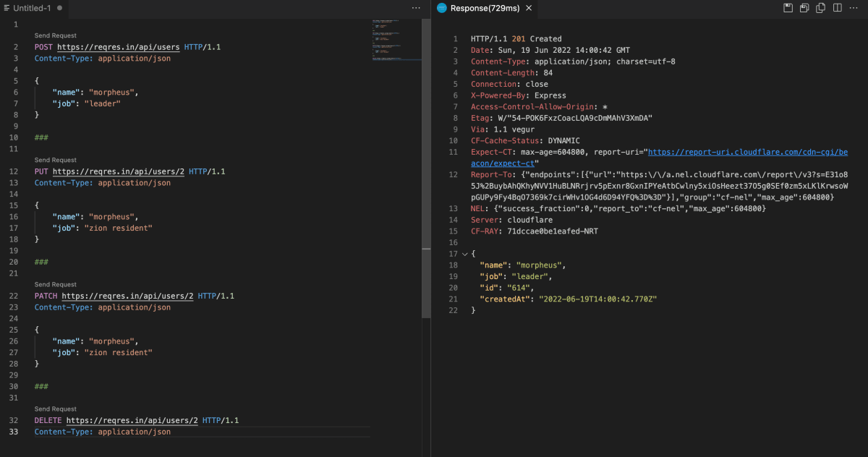868x457 pixels.
Task: Click the "Via: 1.1 vegur" header
Action: tap(502, 129)
